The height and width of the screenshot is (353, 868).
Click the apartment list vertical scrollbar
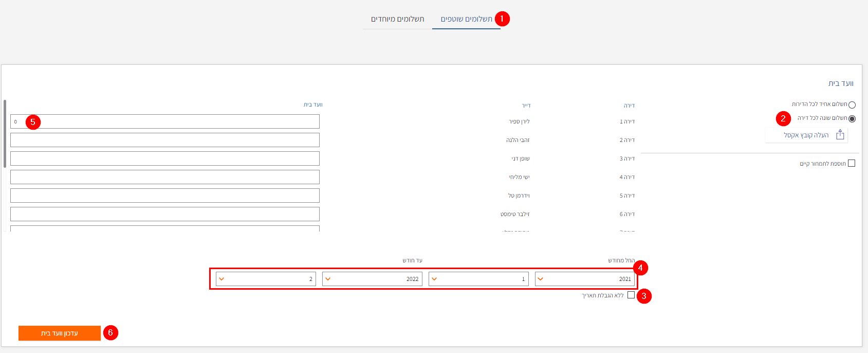[5, 134]
